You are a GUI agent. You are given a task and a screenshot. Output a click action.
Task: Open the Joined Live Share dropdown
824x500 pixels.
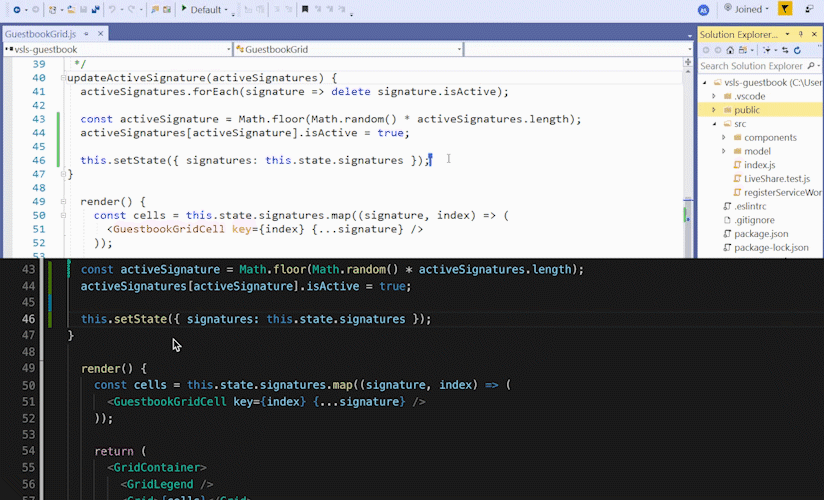point(751,9)
